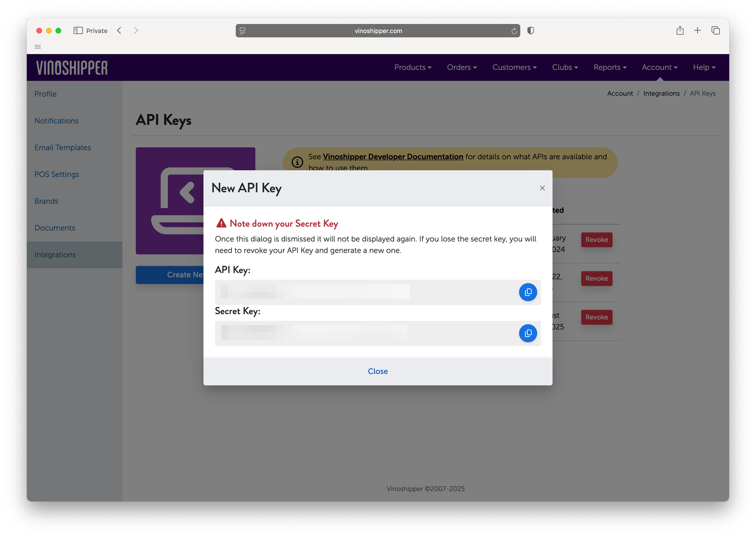Copy the Secret Key to clipboard
This screenshot has width=756, height=537.
click(528, 333)
